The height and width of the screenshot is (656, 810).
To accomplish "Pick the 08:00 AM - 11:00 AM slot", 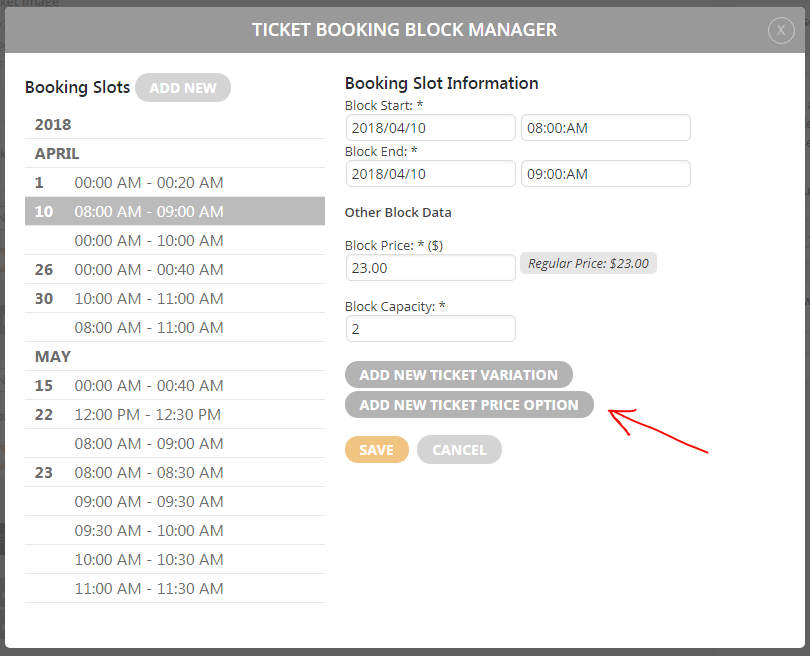I will click(x=175, y=327).
